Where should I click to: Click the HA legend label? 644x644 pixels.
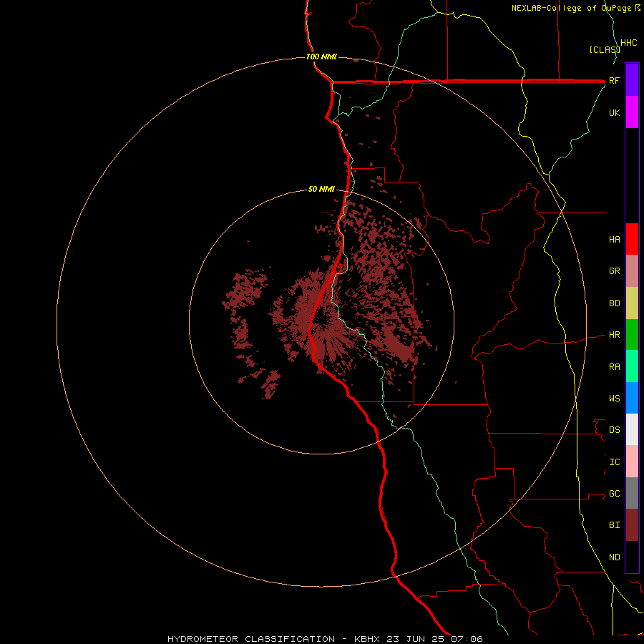[x=614, y=240]
